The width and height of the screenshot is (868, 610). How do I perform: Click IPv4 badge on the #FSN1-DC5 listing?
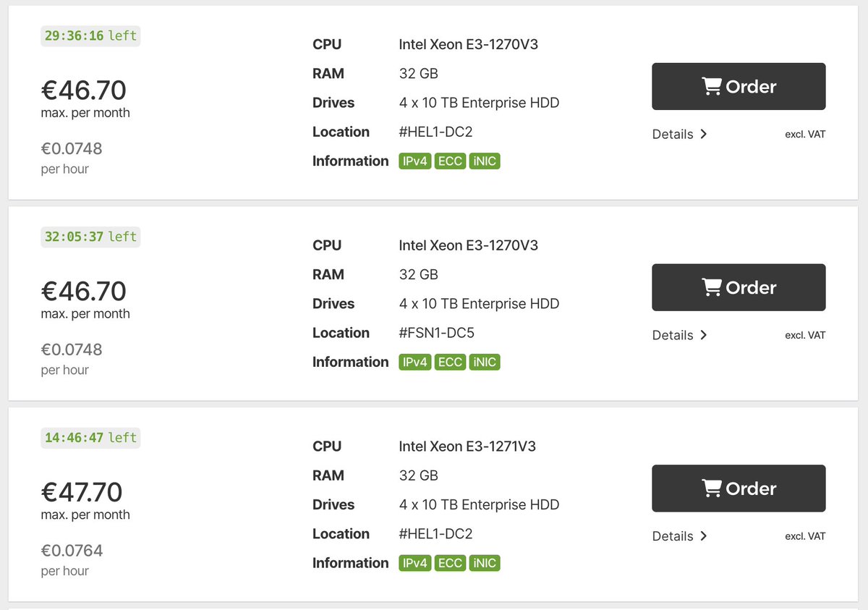(414, 362)
